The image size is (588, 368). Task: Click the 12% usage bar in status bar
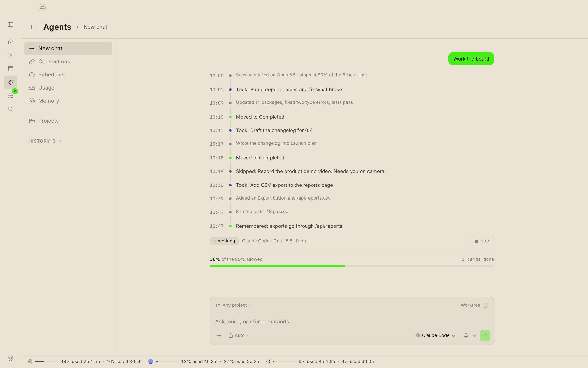click(167, 362)
